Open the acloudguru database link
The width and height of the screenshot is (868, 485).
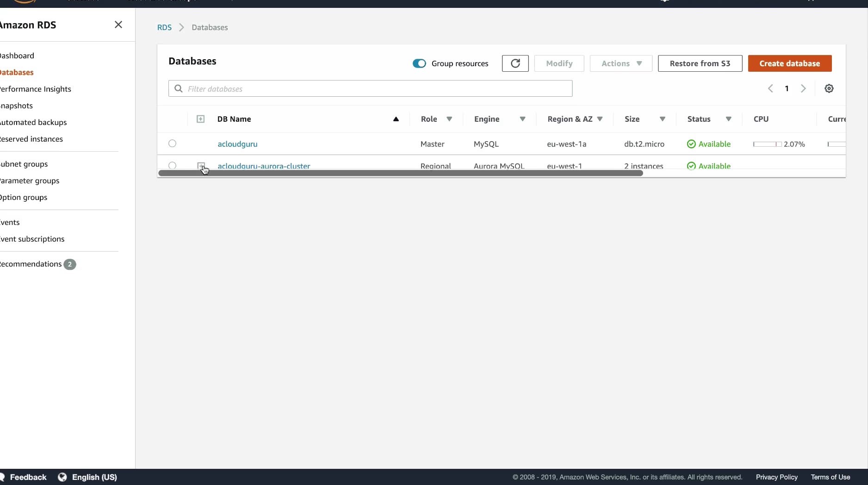[x=237, y=144]
